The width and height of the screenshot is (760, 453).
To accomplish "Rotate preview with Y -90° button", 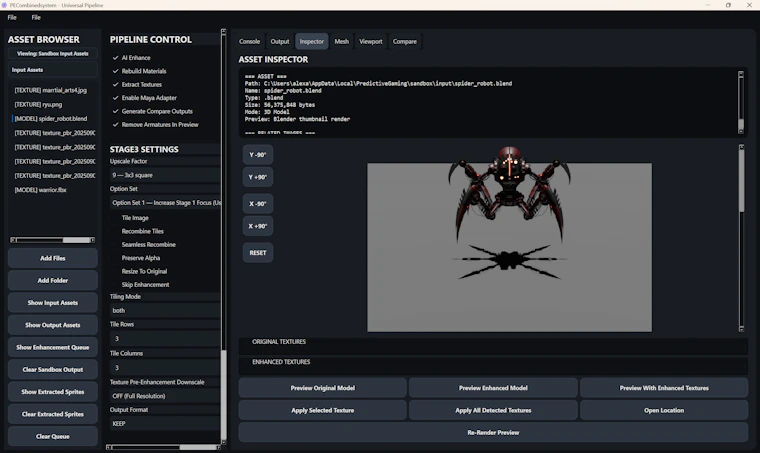I will pyautogui.click(x=258, y=155).
